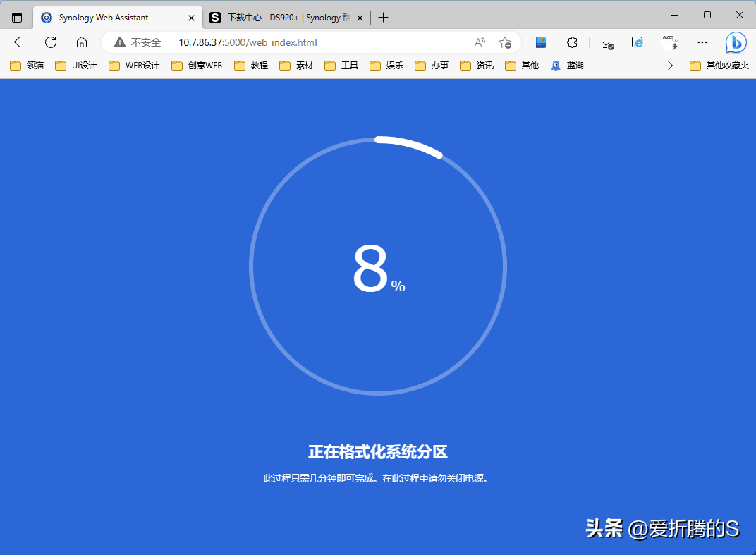Launch Bing chat sidebar
This screenshot has height=555, width=756.
[x=736, y=42]
